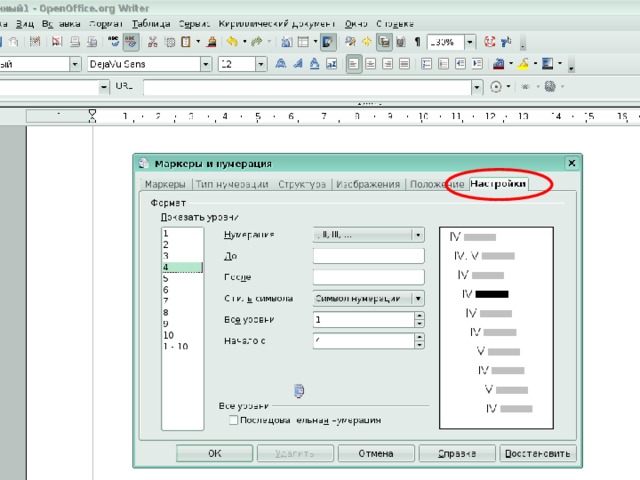The height and width of the screenshot is (480, 640).
Task: Click the Восстановить button
Action: coord(538,453)
